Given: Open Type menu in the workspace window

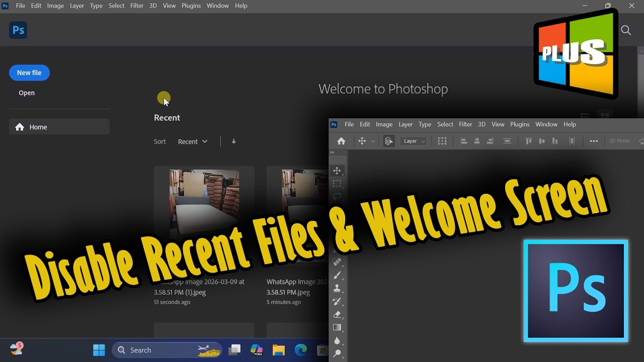Looking at the screenshot, I should click(x=425, y=124).
